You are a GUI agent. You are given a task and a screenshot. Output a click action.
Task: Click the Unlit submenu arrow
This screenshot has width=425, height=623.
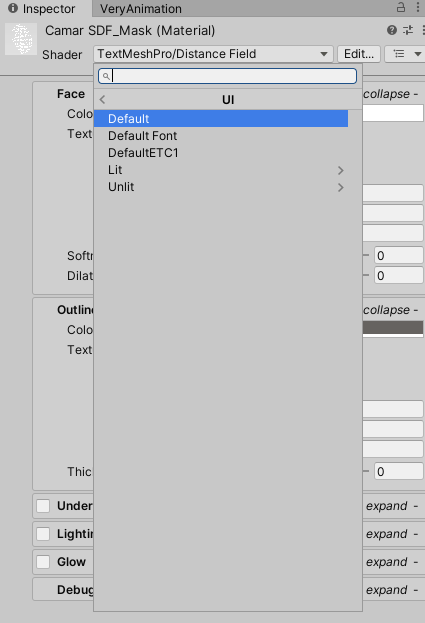coord(340,188)
